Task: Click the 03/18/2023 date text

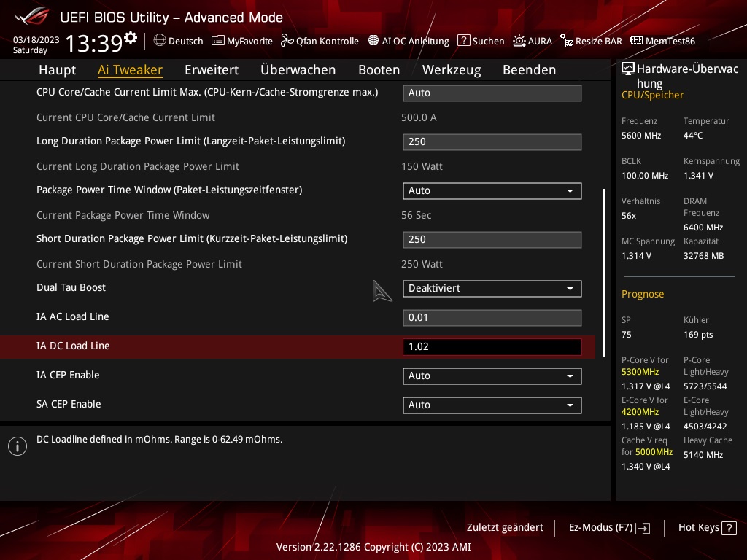Action: point(36,40)
